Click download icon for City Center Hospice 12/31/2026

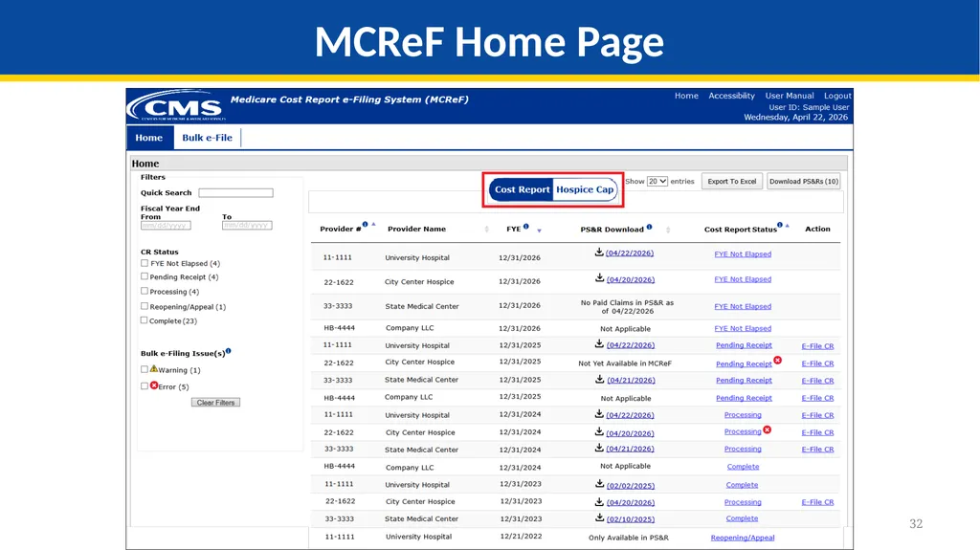599,278
